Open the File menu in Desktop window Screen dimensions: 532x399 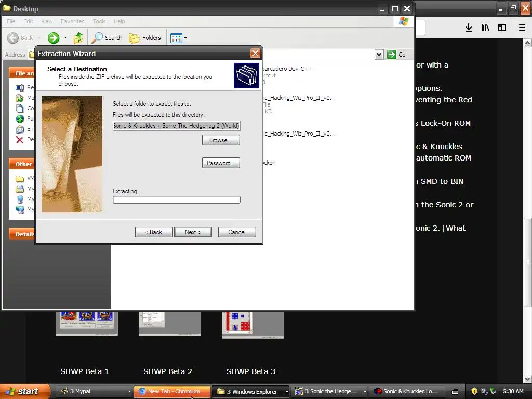[11, 21]
